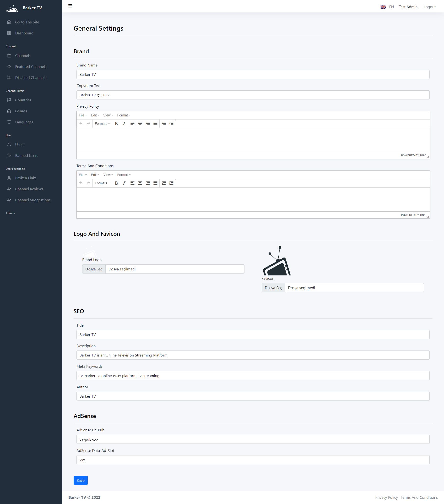444x504 pixels.
Task: Justify text in Terms And Conditions editor
Action: tap(155, 183)
